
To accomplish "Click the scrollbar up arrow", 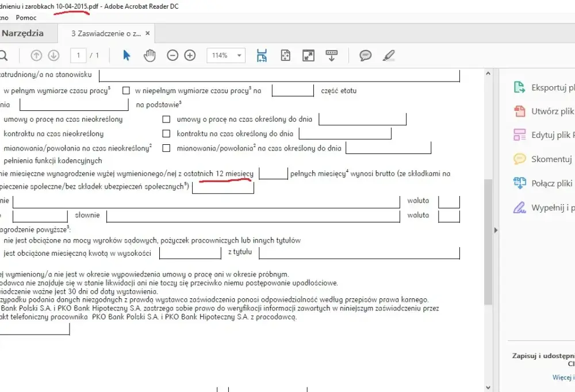I will (488, 74).
